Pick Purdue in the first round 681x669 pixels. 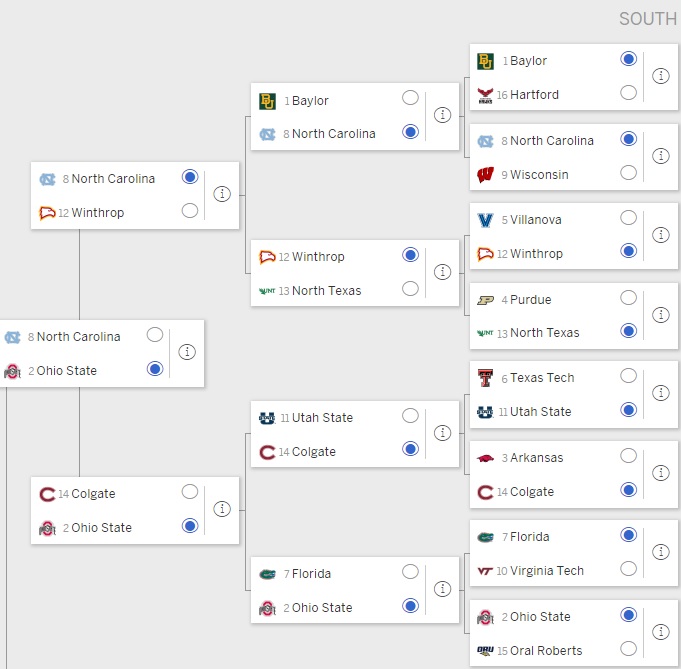click(x=628, y=298)
